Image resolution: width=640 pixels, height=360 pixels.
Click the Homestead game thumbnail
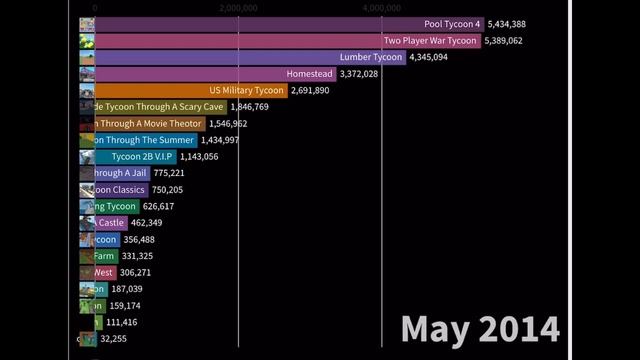point(87,74)
